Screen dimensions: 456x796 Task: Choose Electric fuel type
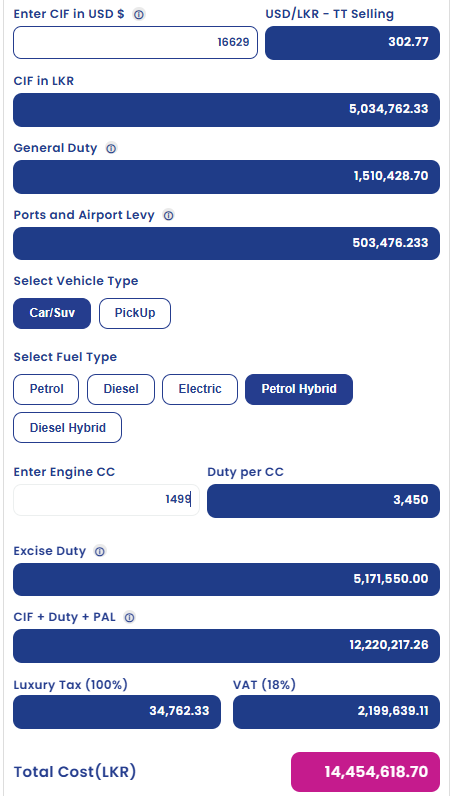point(200,389)
